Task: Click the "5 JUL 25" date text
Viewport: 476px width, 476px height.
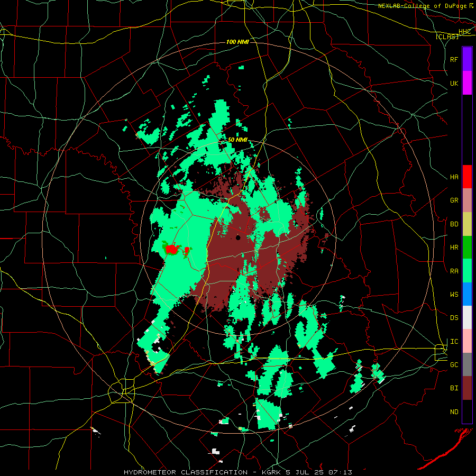Action: click(305, 472)
